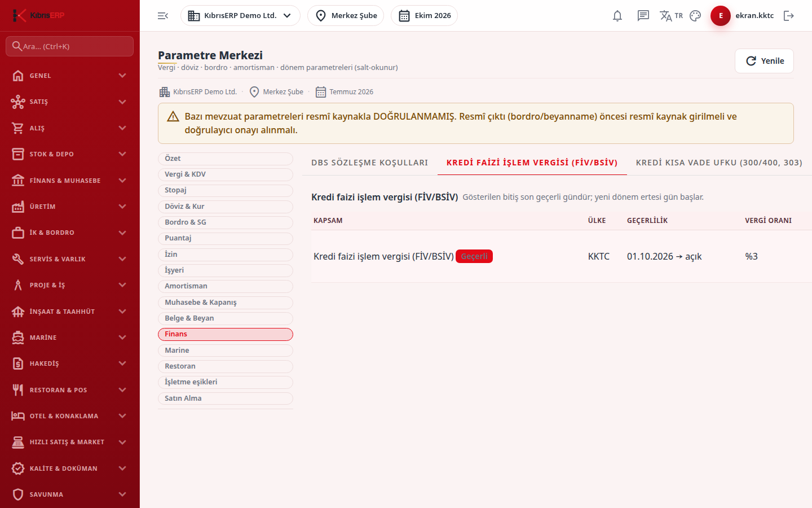The image size is (812, 508).
Task: Open the SAVUNMA shield icon
Action: pos(18,494)
